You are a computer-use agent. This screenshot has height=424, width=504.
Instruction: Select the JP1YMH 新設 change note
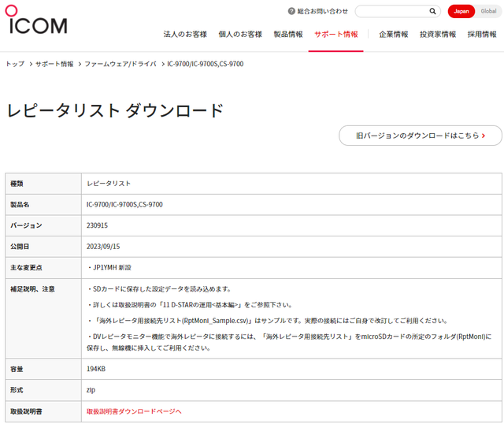coord(109,268)
